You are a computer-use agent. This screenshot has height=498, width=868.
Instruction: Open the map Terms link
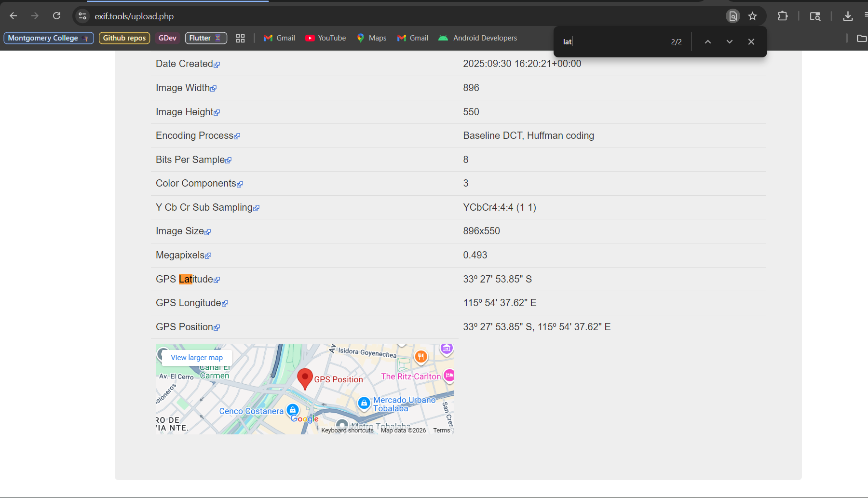pos(441,431)
